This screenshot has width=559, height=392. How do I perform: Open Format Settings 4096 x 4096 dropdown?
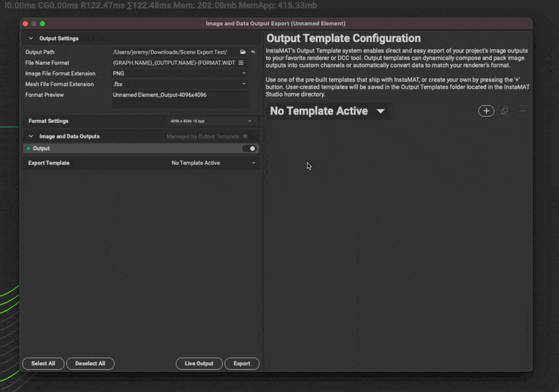pos(211,121)
